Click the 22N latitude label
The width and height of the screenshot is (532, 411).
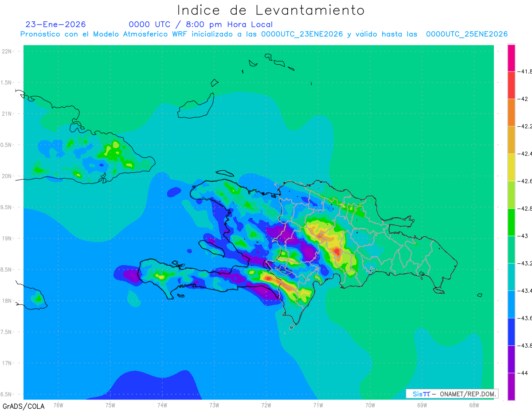[x=8, y=51]
